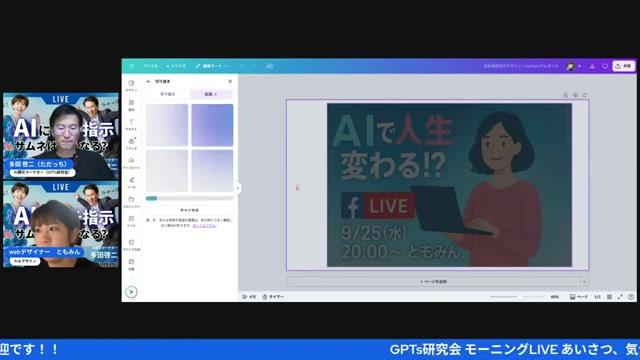Open the Timer in bottom bar

click(273, 297)
